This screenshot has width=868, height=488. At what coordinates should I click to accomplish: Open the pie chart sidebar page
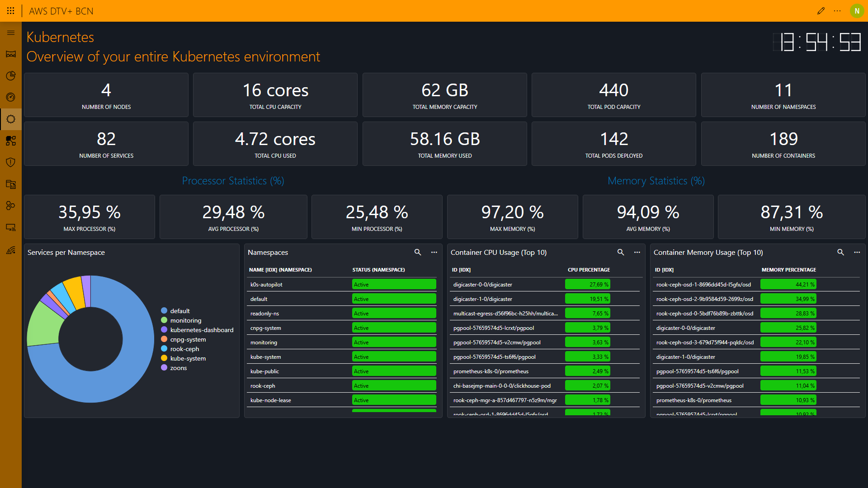(x=11, y=75)
